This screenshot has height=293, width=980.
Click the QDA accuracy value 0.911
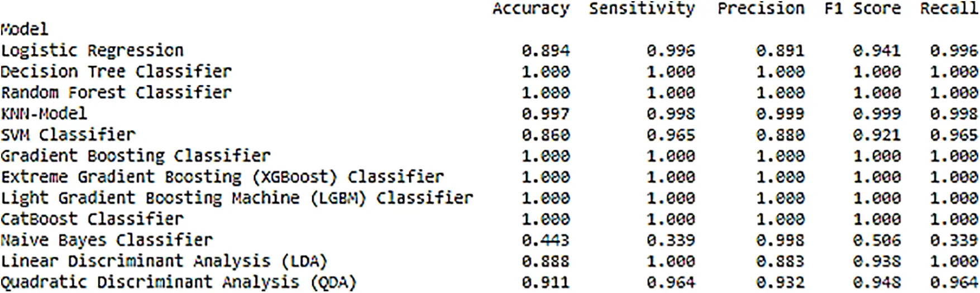546,282
